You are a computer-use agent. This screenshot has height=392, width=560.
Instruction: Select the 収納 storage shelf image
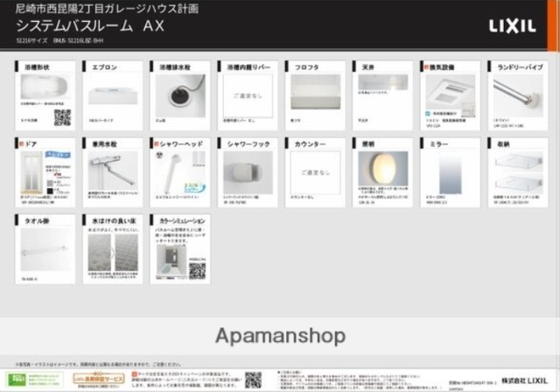520,166
